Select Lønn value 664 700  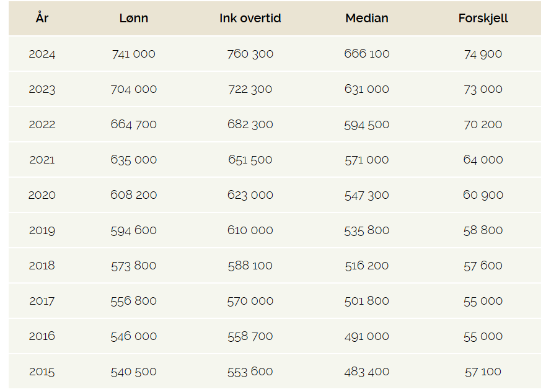coord(134,124)
